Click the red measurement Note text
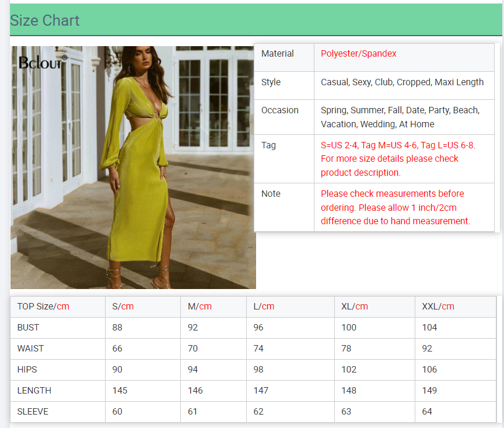 point(395,207)
